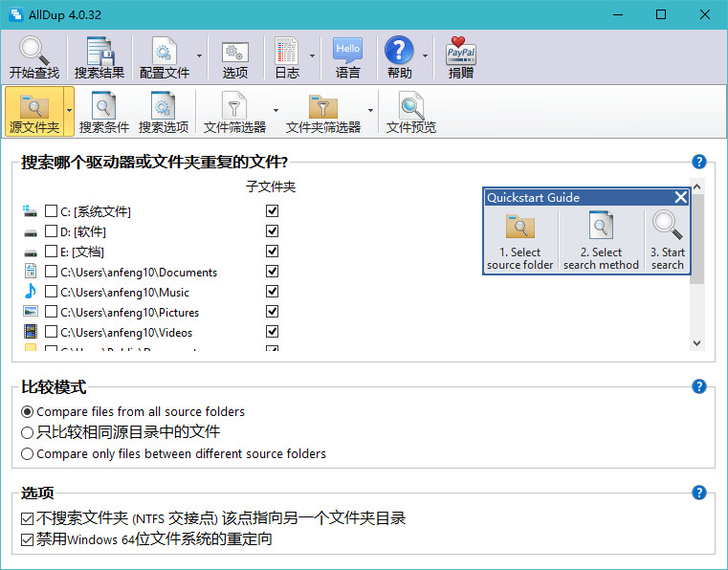Open help for 搜索哪个驱动器 section
Image resolution: width=728 pixels, height=570 pixels.
pyautogui.click(x=698, y=162)
